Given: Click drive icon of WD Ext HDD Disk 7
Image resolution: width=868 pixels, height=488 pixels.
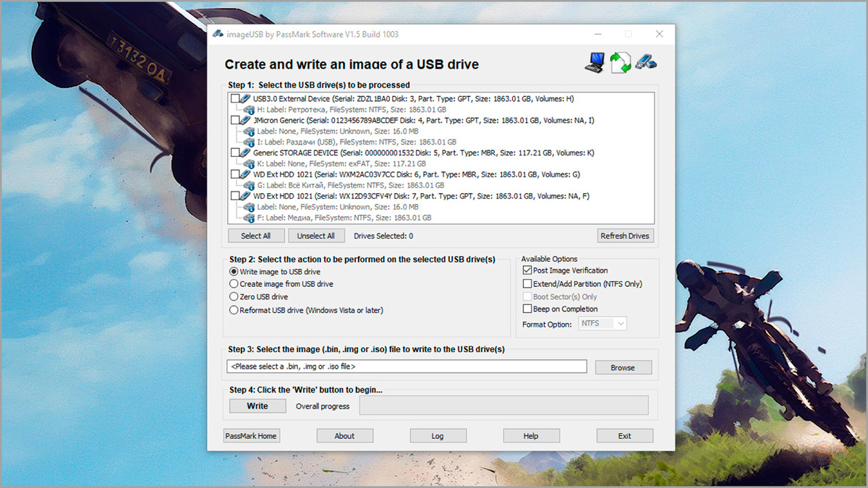Looking at the screenshot, I should click(246, 196).
